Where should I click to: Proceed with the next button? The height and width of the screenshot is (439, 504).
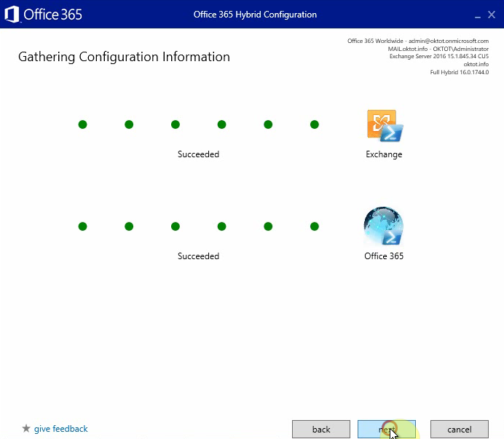(x=387, y=429)
